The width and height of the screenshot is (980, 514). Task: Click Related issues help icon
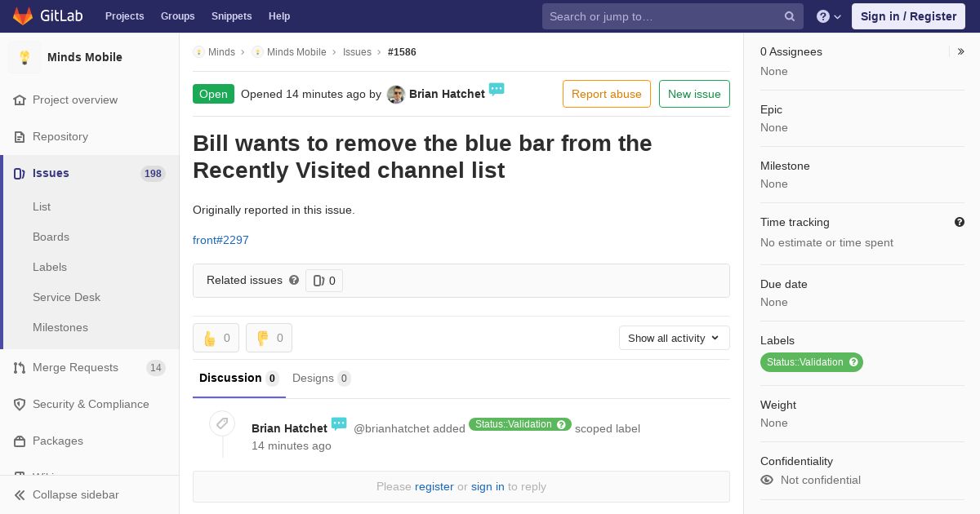point(294,280)
